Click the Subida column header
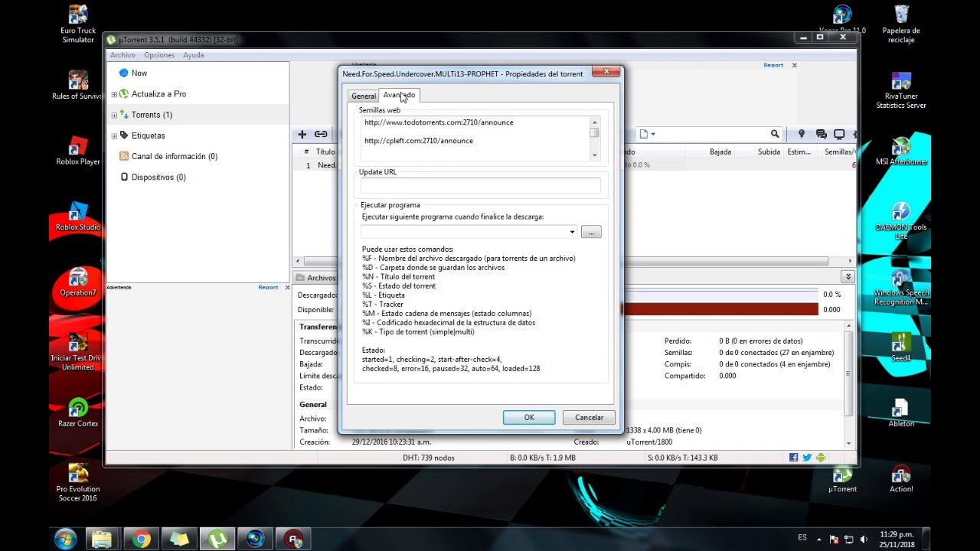 click(x=769, y=152)
